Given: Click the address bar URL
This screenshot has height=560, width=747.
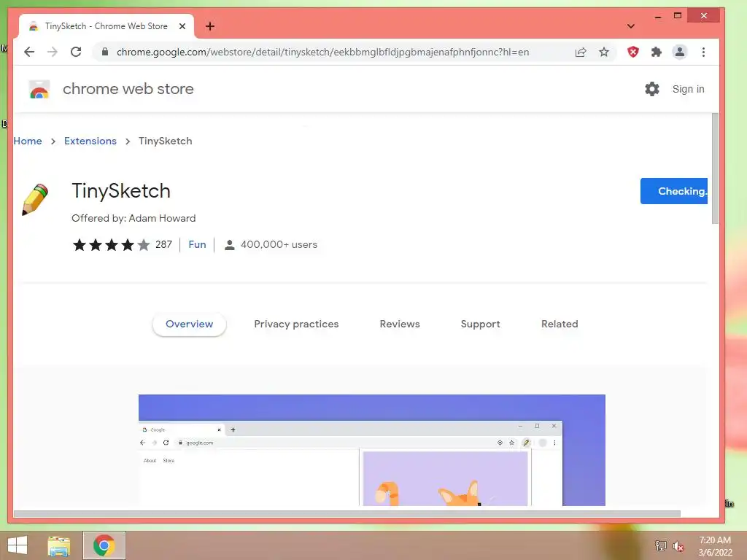Looking at the screenshot, I should [x=322, y=52].
